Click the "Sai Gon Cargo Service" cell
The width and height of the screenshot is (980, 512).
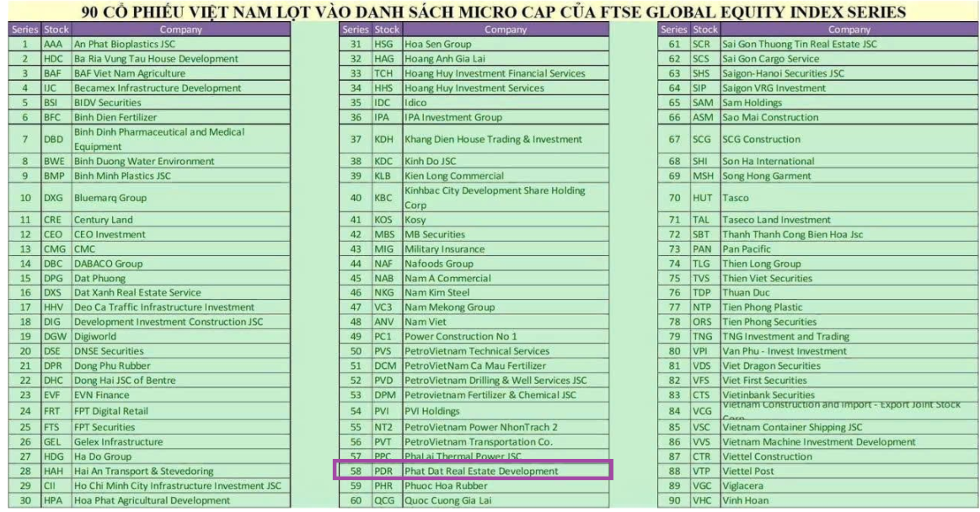(x=849, y=59)
